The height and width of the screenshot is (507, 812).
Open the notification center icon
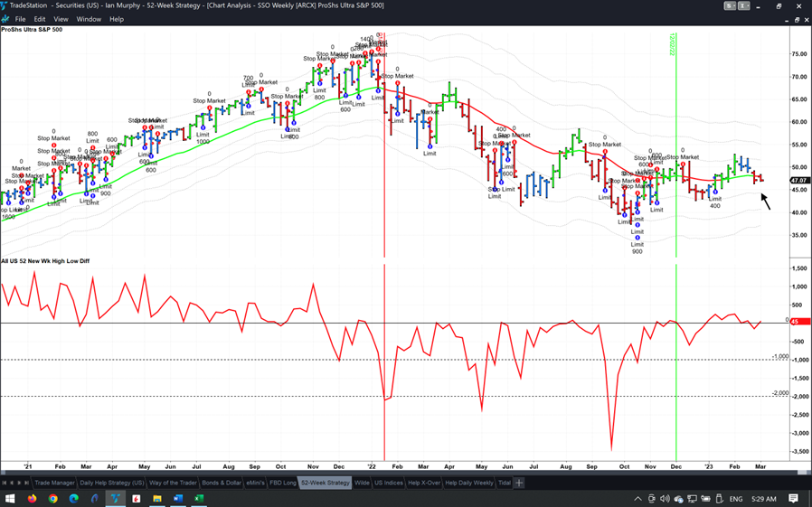coord(793,499)
